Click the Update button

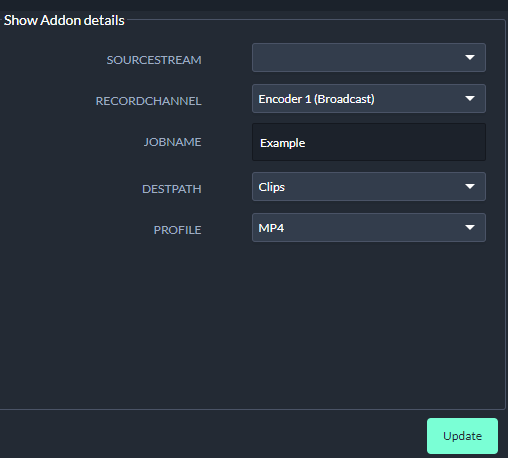click(462, 436)
